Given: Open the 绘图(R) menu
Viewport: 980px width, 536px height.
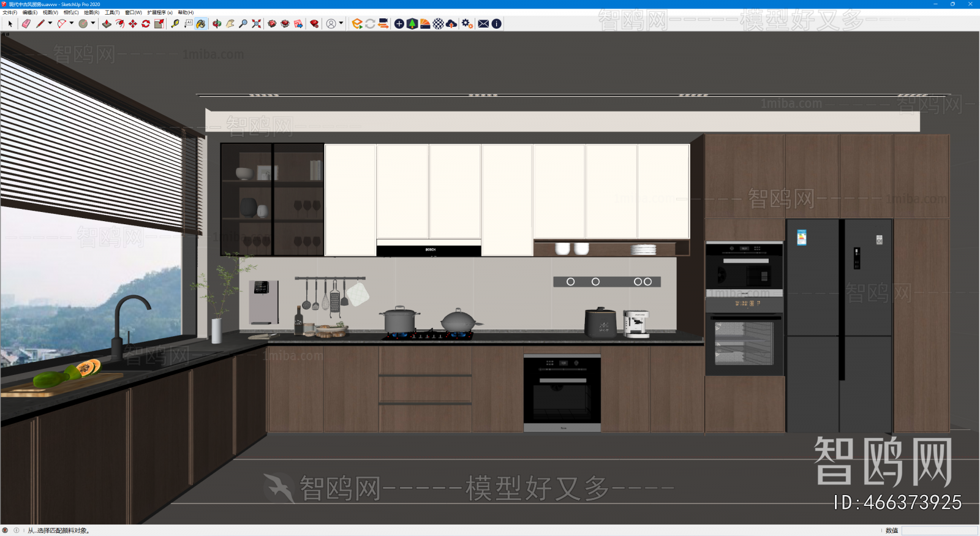Looking at the screenshot, I should [92, 12].
